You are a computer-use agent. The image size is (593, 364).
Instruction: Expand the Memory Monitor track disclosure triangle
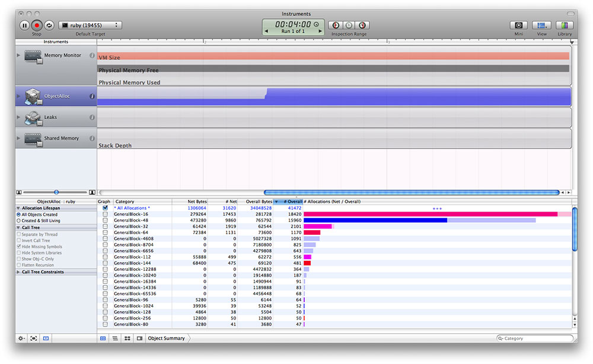click(x=18, y=56)
